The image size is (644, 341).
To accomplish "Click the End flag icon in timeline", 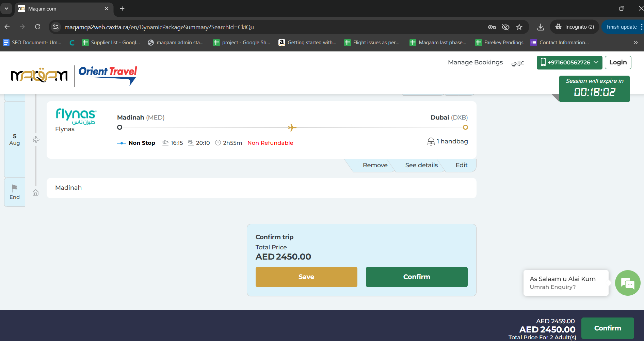I will click(x=15, y=188).
